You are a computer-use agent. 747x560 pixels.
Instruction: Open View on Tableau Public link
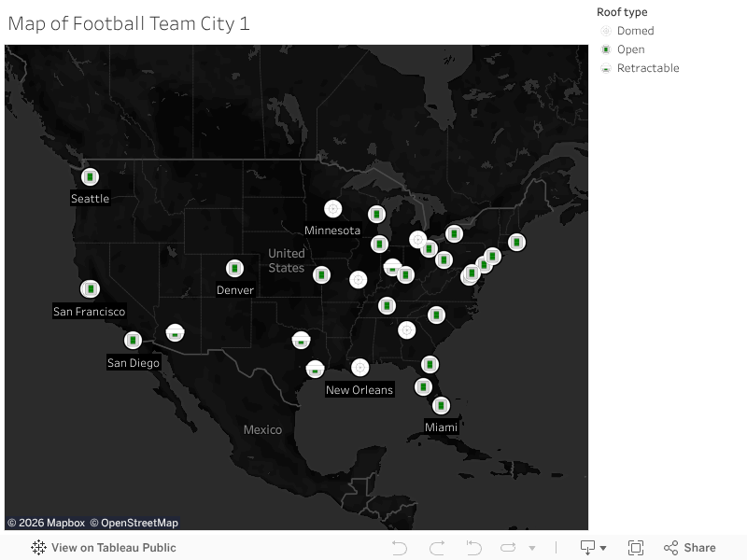[104, 548]
